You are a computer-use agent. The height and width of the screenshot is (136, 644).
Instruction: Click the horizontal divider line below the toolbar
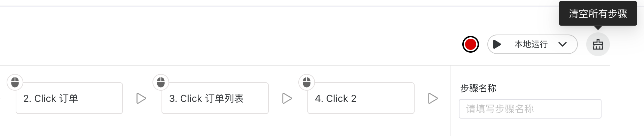pos(305,65)
